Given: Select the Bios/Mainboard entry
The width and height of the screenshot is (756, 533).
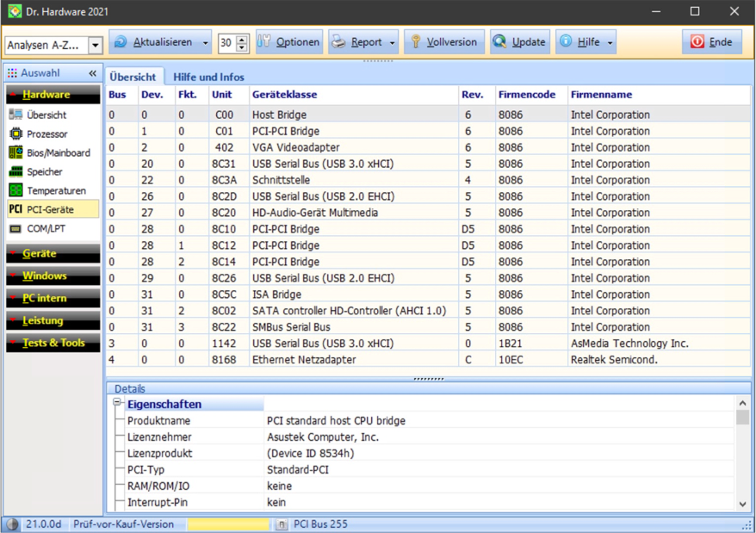Looking at the screenshot, I should 58,153.
